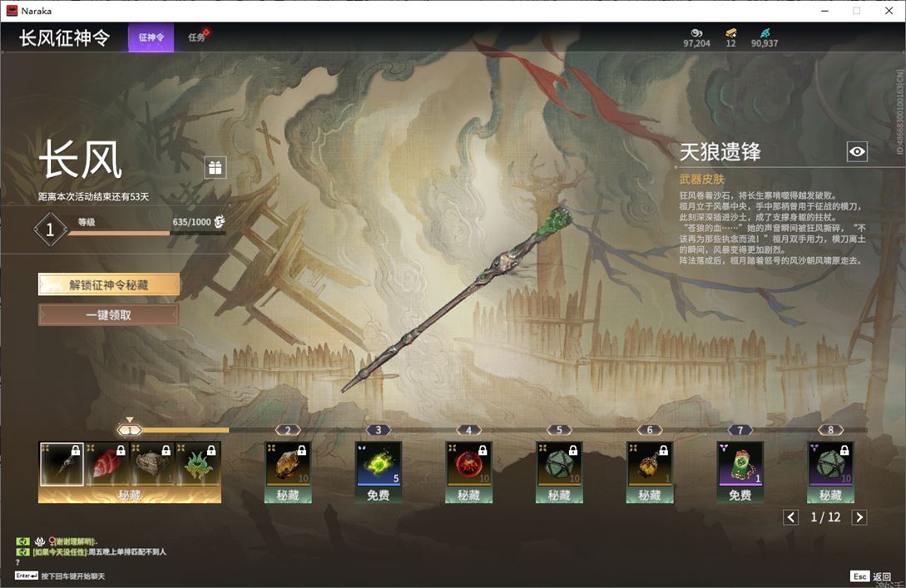Toggle the eye preview for 天狼遗锋

[857, 151]
